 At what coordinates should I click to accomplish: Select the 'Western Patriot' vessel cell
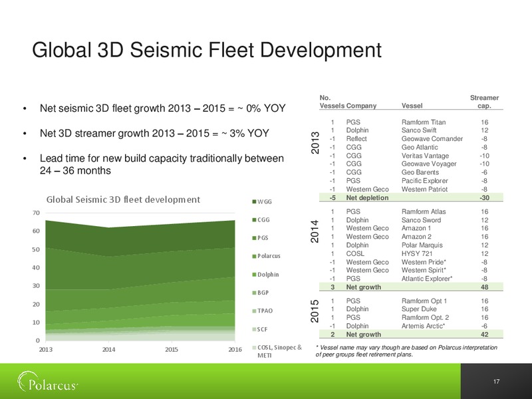pyautogui.click(x=424, y=190)
